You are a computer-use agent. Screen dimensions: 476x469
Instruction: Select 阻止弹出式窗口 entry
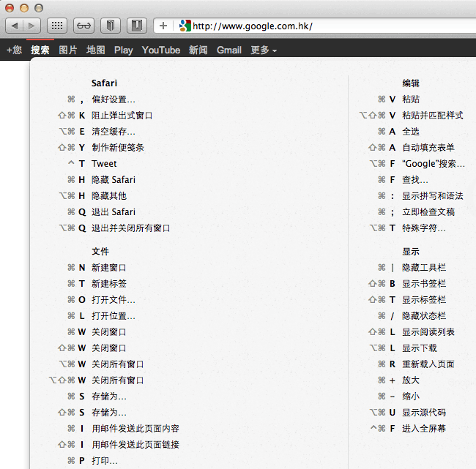[x=122, y=116]
